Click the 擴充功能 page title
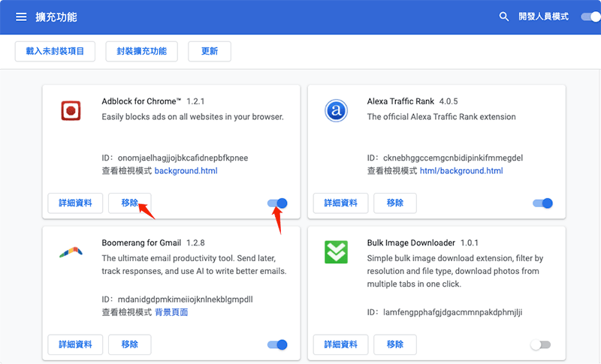Viewport: 601px width, 364px height. pos(56,17)
